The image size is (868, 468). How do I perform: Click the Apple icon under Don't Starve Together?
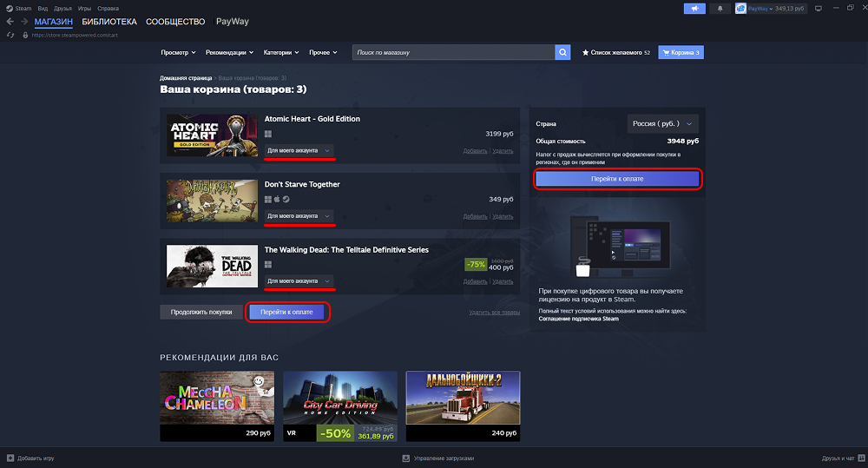point(277,200)
